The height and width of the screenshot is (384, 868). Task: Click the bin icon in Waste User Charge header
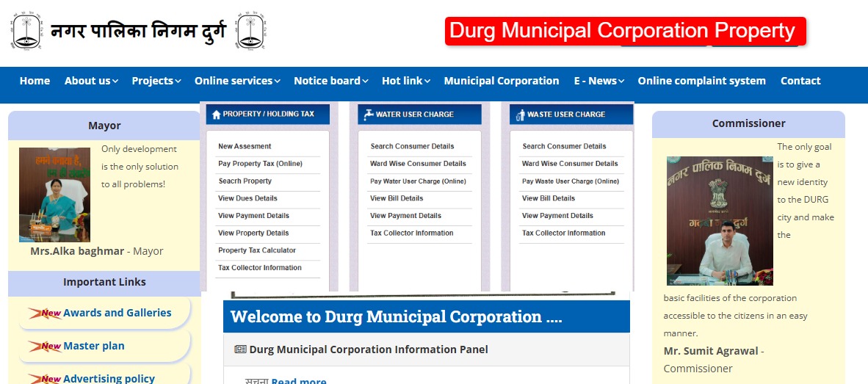(520, 115)
